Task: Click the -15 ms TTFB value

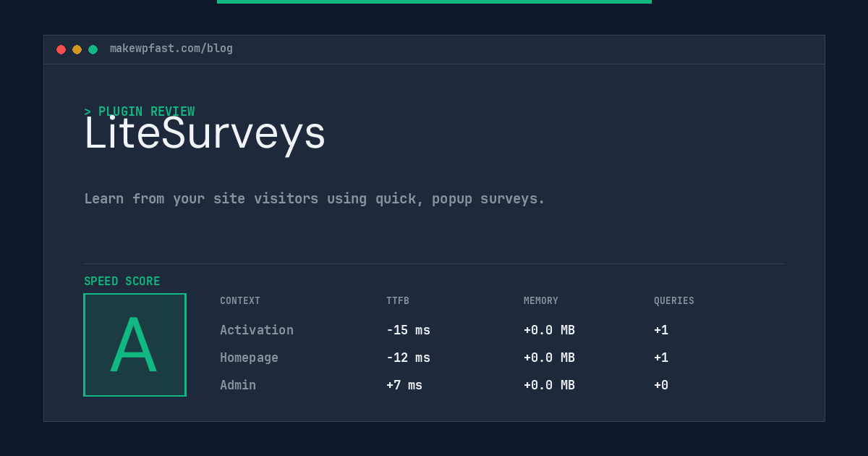Action: 408,330
